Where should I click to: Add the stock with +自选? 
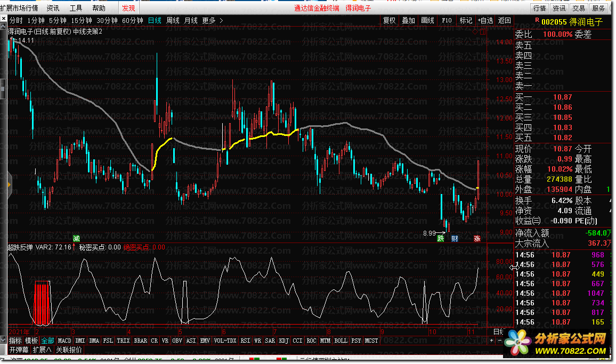485,20
